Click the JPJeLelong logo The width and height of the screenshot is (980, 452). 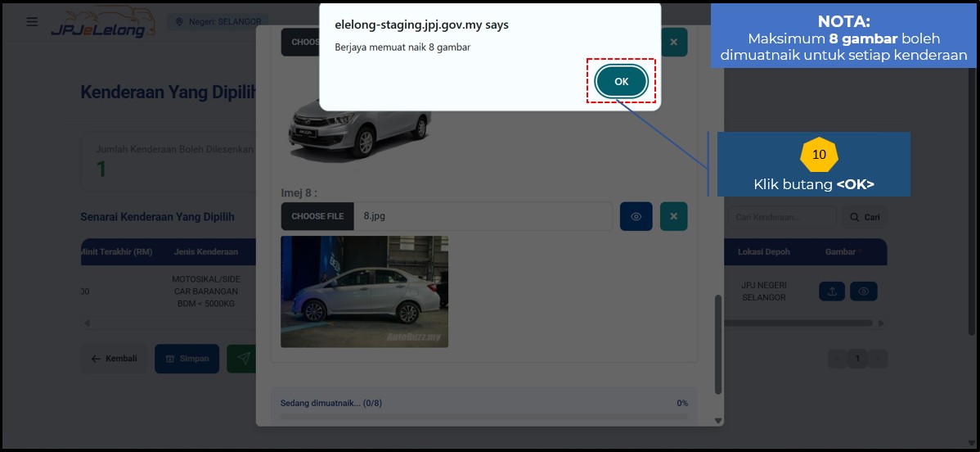97,23
